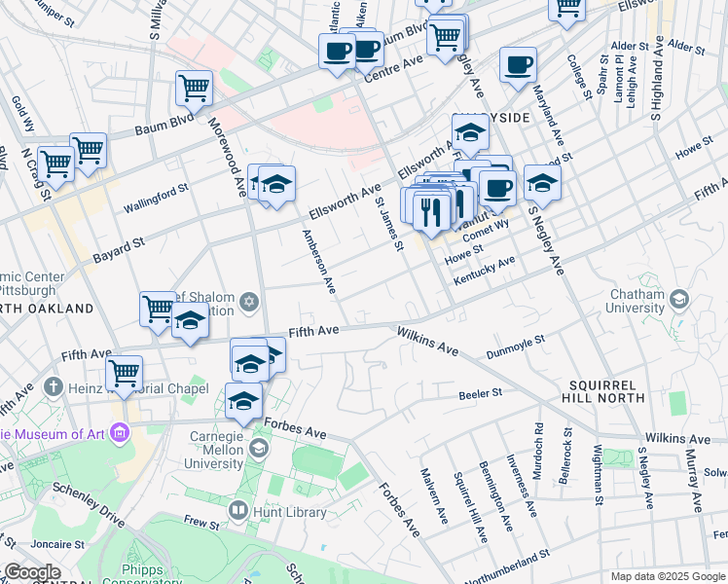
Task: Select the Wallingford St label
Action: (x=156, y=199)
